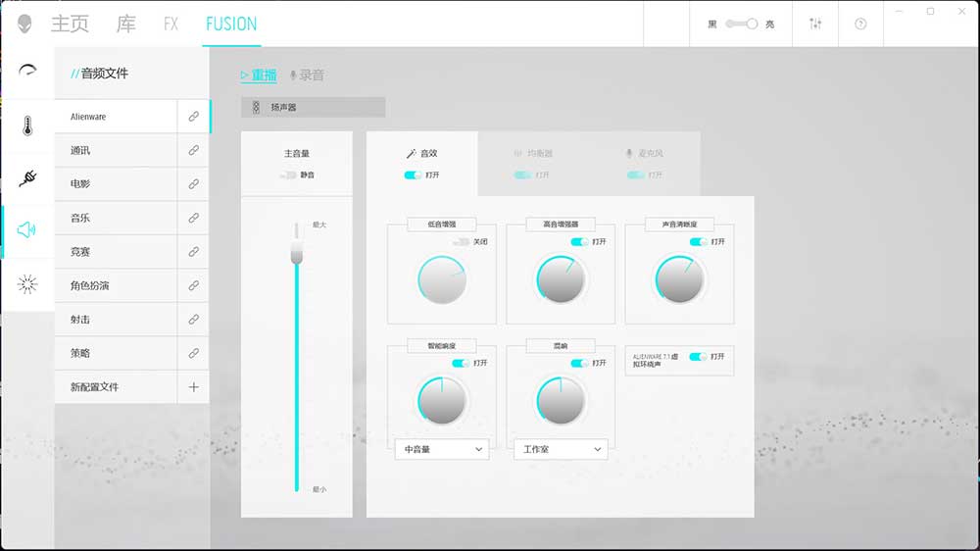The height and width of the screenshot is (551, 980).
Task: Disable the 高音增强器 switch
Action: point(579,241)
